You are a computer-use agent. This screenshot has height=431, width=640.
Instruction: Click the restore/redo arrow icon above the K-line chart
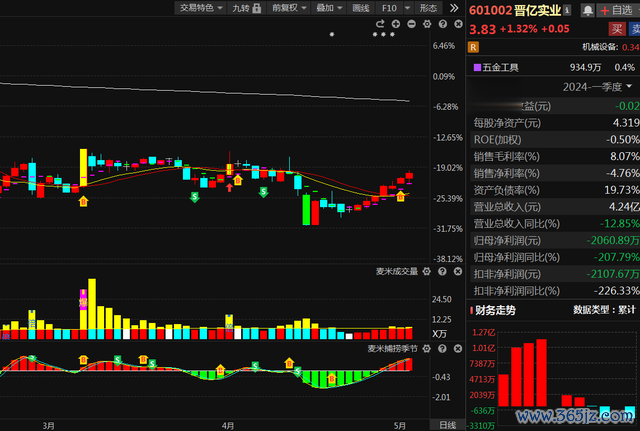coord(380,24)
